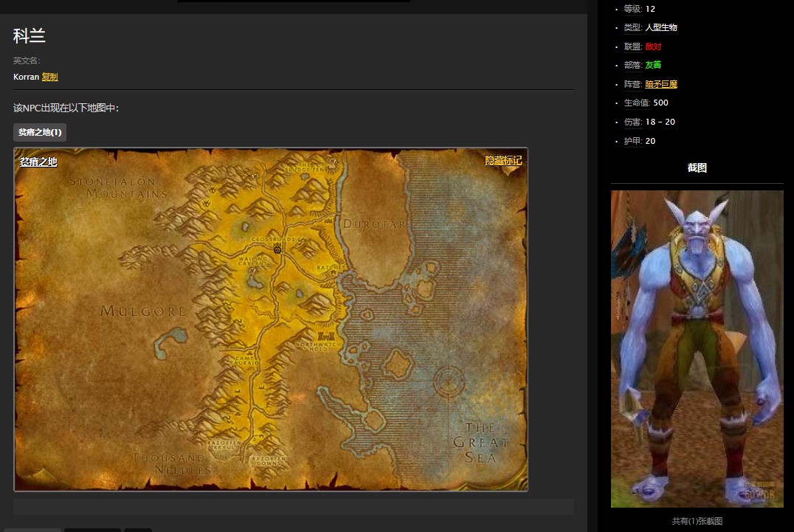Open the Korran troll screenshot thumbnail
This screenshot has height=532, width=794.
[x=697, y=348]
